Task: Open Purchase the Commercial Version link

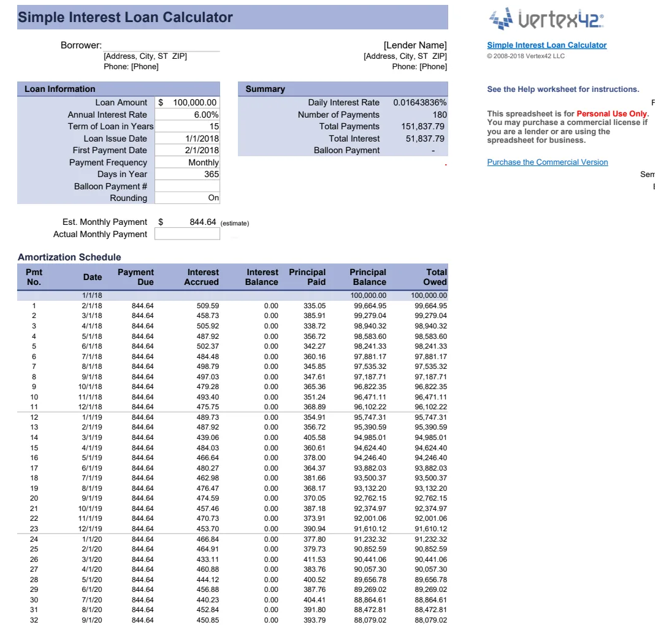Action: coord(548,162)
